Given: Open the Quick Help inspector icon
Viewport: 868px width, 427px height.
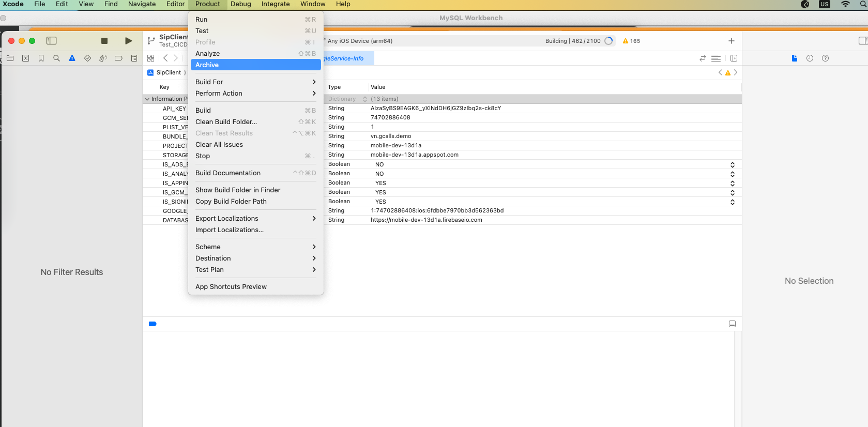Looking at the screenshot, I should (x=825, y=58).
